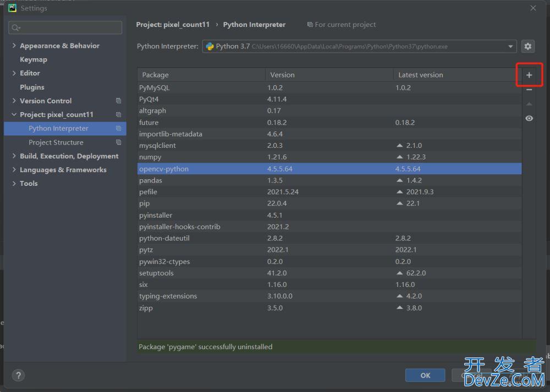Select the PyQt4 package row
Screen dimensions: 550x392
(329, 99)
